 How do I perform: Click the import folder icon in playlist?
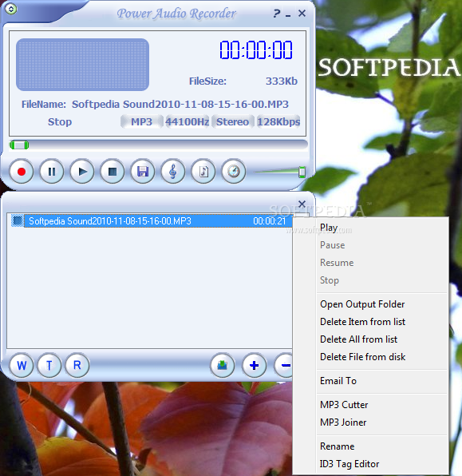(223, 365)
